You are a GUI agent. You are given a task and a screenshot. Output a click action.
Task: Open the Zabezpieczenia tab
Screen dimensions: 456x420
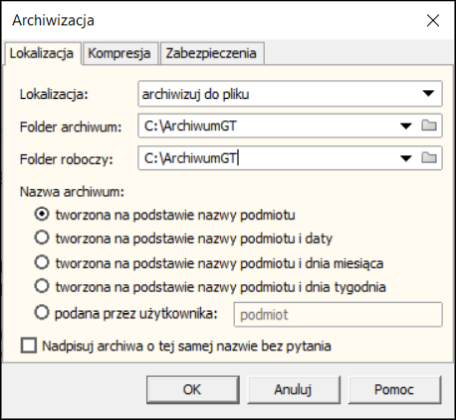211,53
